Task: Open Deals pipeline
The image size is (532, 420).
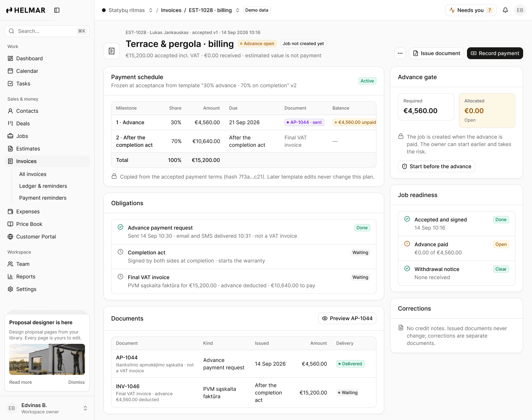Action: tap(47, 123)
